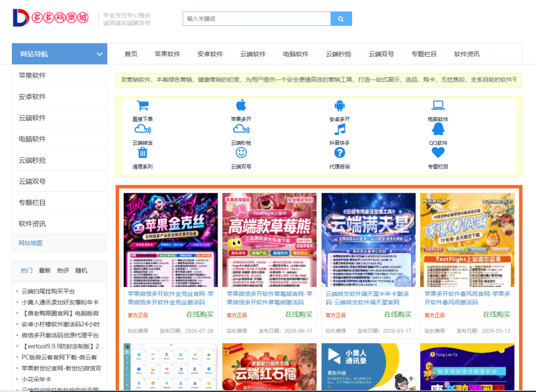Viewport: 536px width, 392px height.
Task: Switch to the 热评 tab
Action: [63, 270]
